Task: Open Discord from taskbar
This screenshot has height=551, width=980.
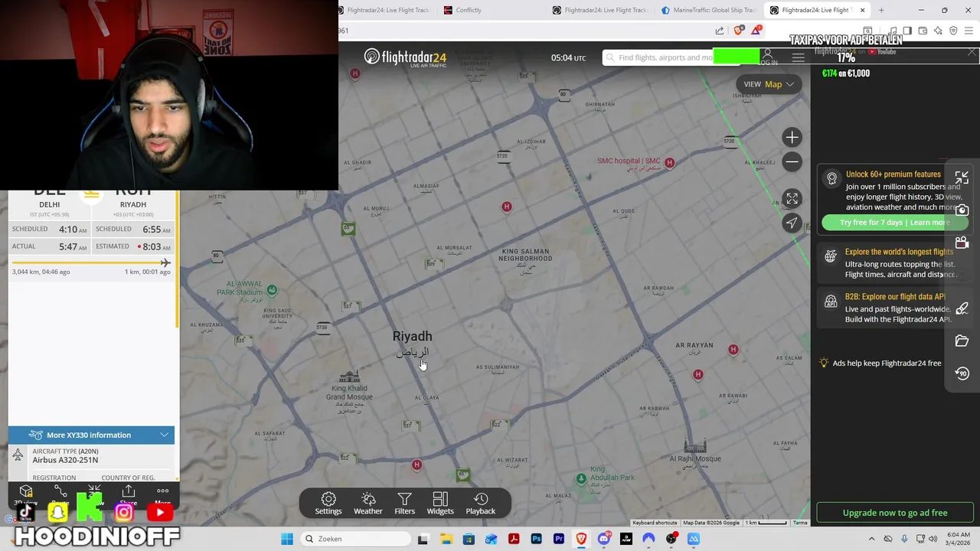Action: (604, 539)
